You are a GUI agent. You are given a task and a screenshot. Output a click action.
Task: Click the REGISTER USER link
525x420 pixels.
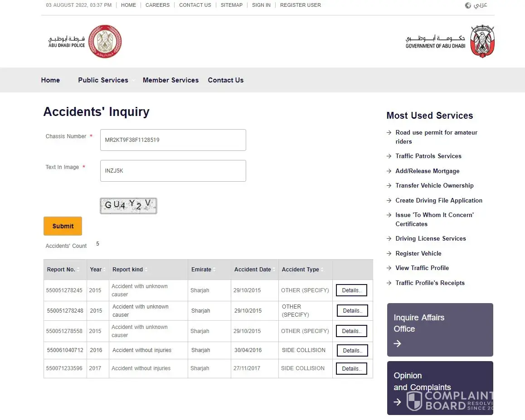tap(300, 5)
